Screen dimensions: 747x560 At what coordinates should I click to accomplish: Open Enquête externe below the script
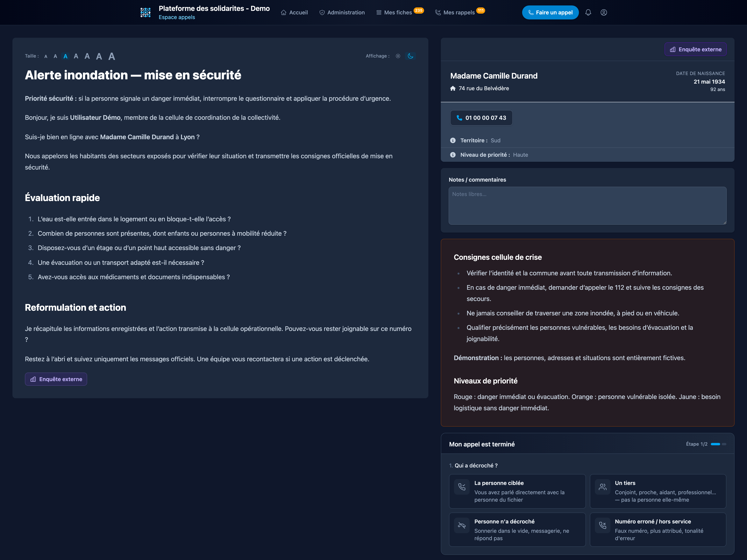56,379
